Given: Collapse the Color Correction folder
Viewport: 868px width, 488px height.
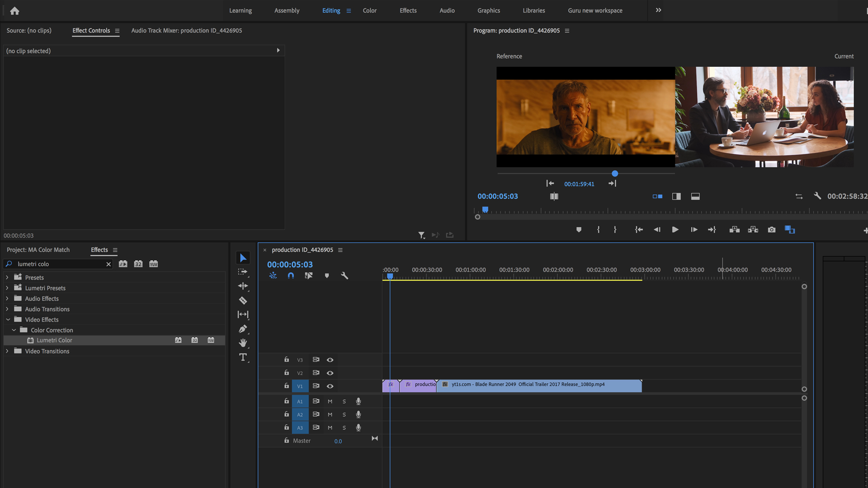Looking at the screenshot, I should pyautogui.click(x=14, y=330).
